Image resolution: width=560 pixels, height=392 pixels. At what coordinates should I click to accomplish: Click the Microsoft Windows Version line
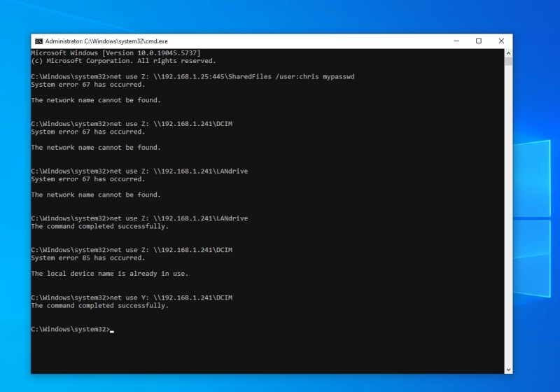115,52
